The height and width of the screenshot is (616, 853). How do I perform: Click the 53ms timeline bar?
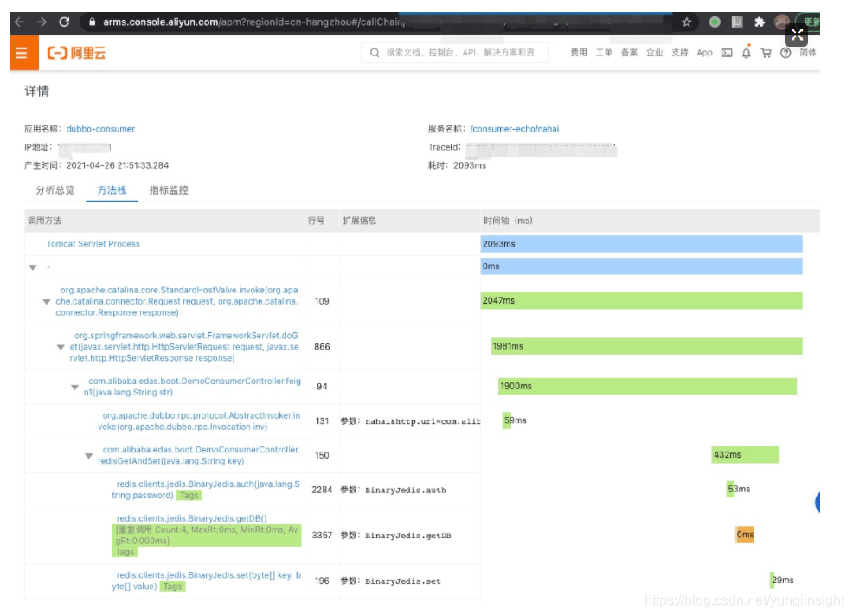pos(730,489)
